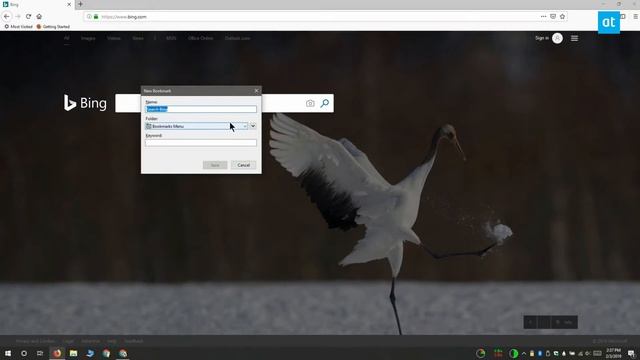Image resolution: width=640 pixels, height=360 pixels.
Task: Open the Advertise footer link
Action: click(x=91, y=341)
